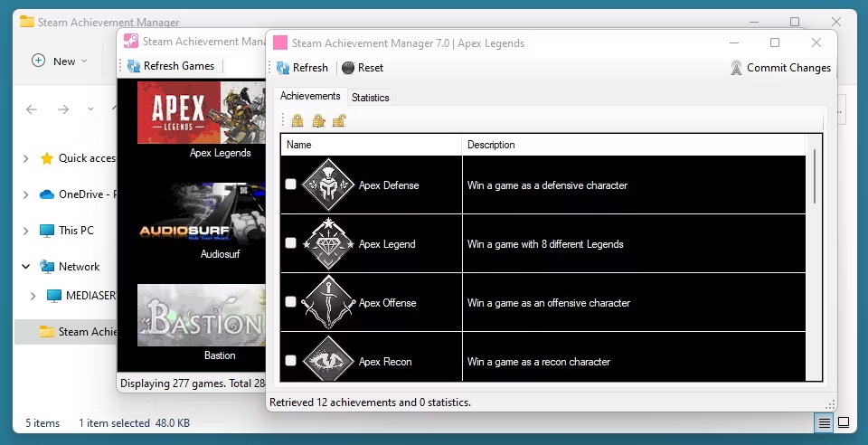Click the Commit Changes tower icon
Image resolution: width=868 pixels, height=445 pixels.
[736, 68]
